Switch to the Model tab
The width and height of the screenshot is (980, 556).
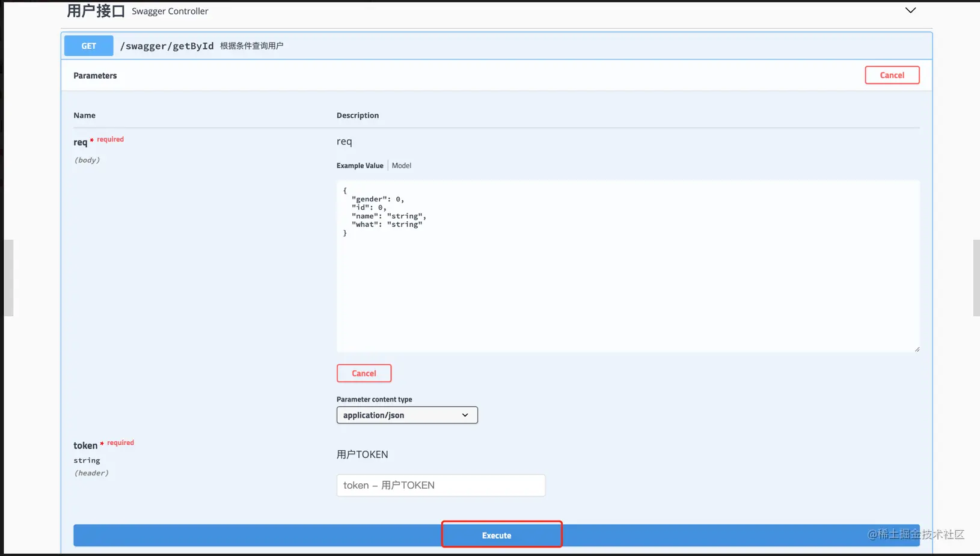click(x=402, y=166)
